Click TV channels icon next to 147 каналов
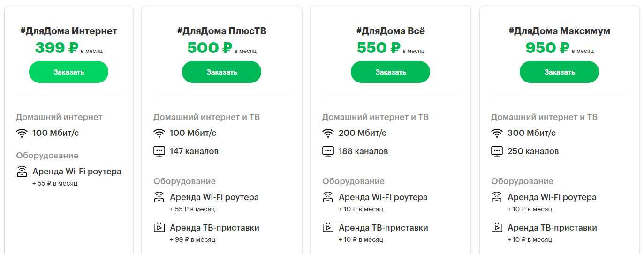Viewport: 644px width, 254px height. [159, 151]
